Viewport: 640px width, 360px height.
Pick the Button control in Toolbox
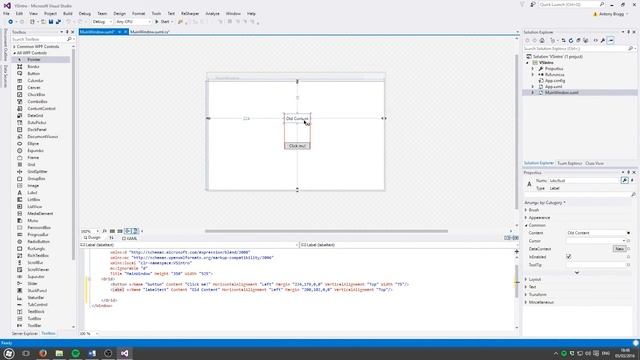(x=33, y=73)
